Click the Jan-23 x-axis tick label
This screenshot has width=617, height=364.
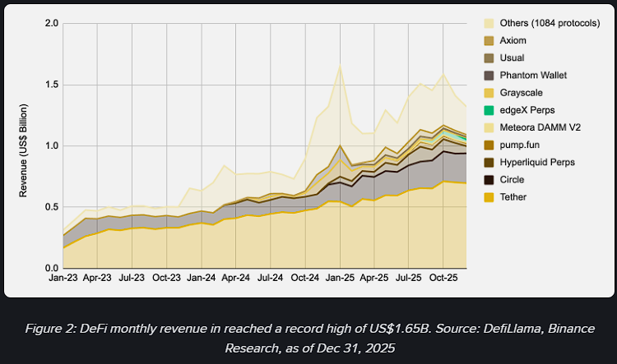click(x=64, y=279)
